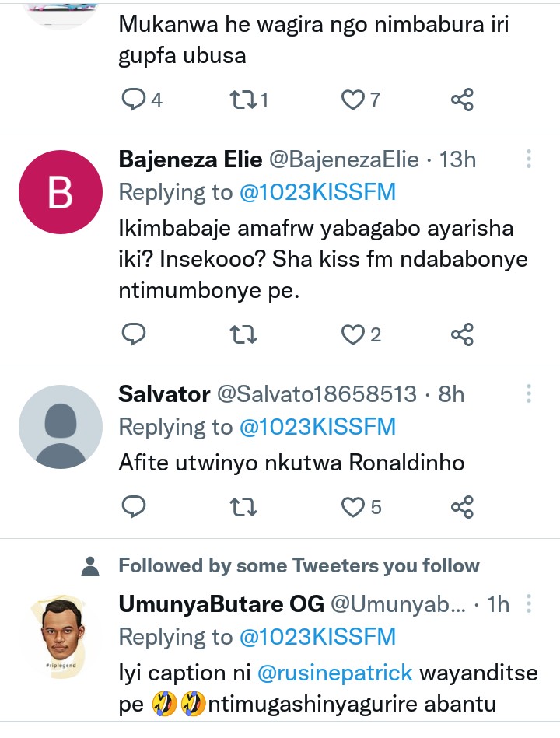This screenshot has height=738, width=560.
Task: Open Bajeneza Elie's letter B avatar
Action: pyautogui.click(x=61, y=192)
